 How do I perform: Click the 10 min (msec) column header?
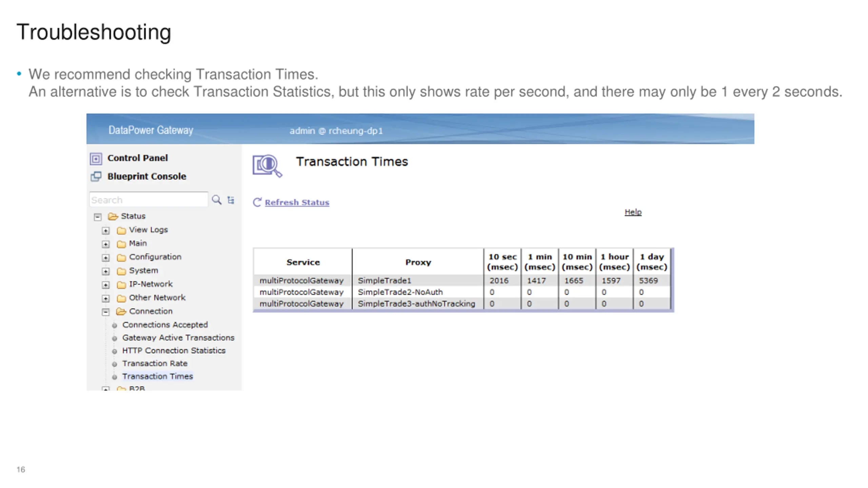click(577, 262)
